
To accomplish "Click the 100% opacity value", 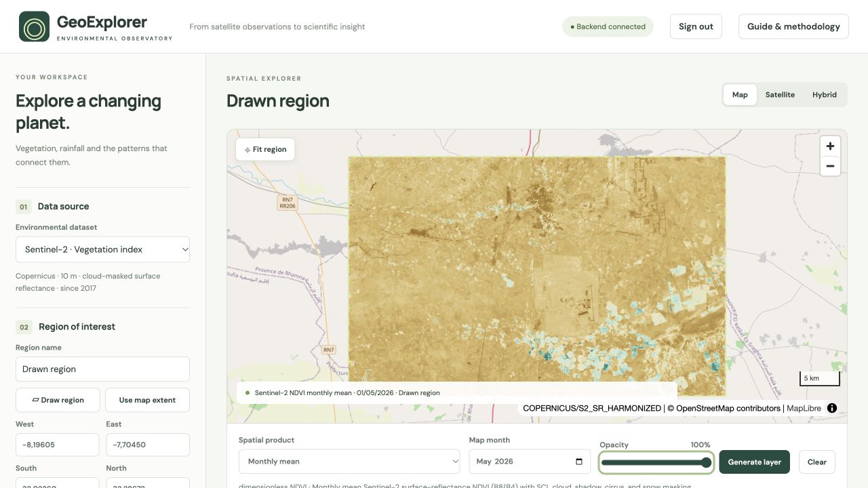I will 701,445.
